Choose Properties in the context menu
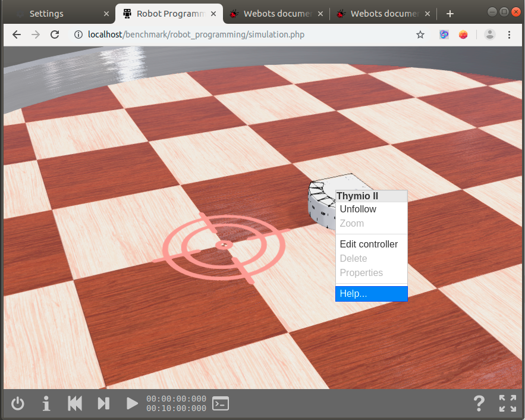Screen dimensions: 525x420 [372, 272]
